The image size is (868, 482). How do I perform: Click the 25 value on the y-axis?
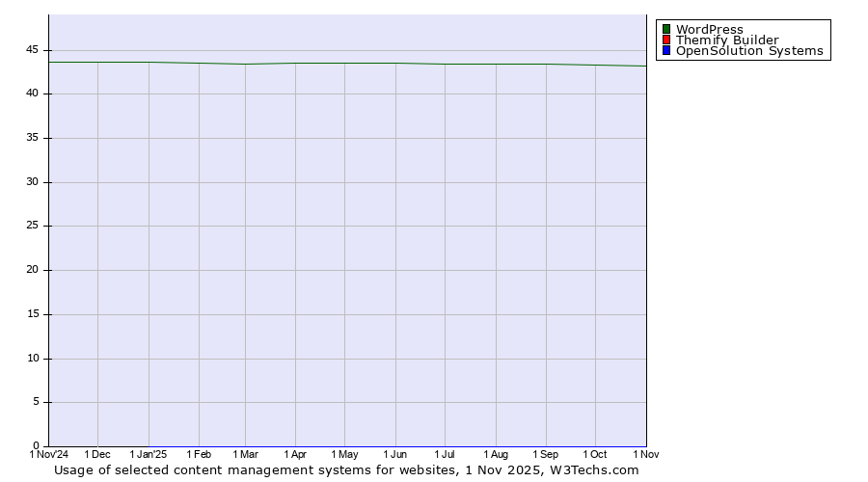click(33, 227)
